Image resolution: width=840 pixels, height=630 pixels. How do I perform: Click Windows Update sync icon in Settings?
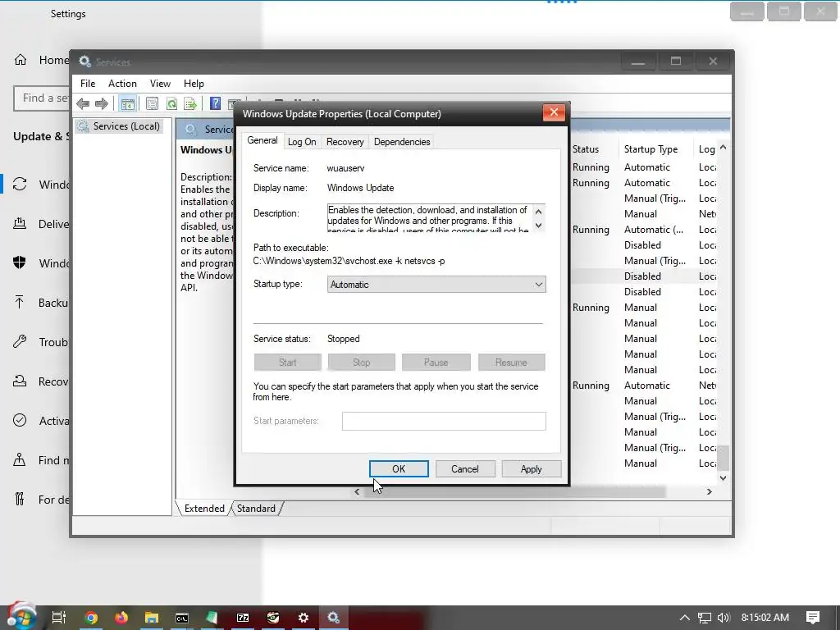(x=20, y=184)
